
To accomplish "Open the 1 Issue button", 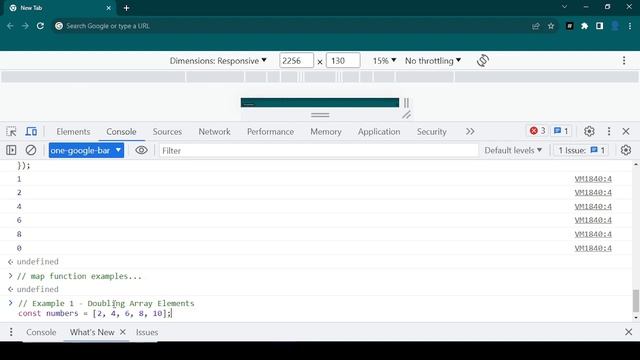I will 581,150.
